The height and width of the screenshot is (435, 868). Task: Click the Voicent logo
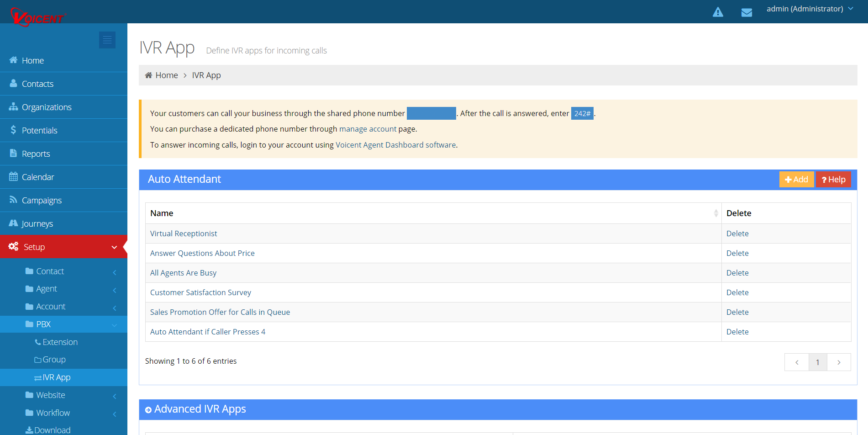[x=38, y=17]
